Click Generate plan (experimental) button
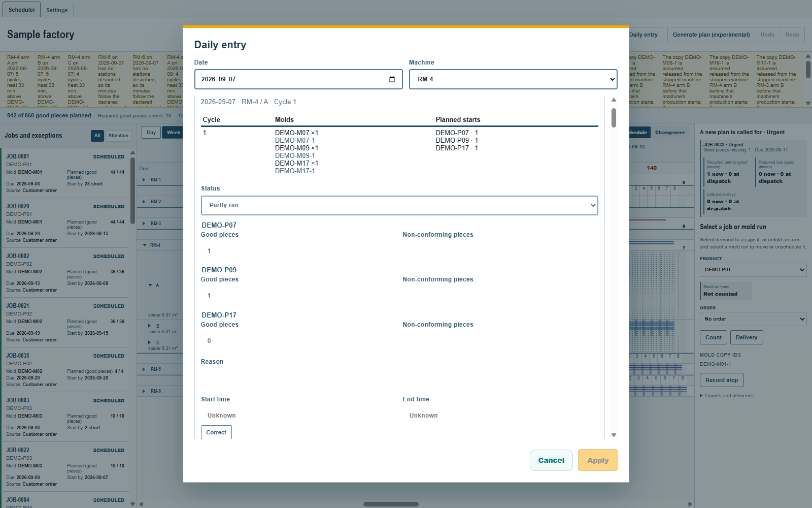 (x=711, y=35)
